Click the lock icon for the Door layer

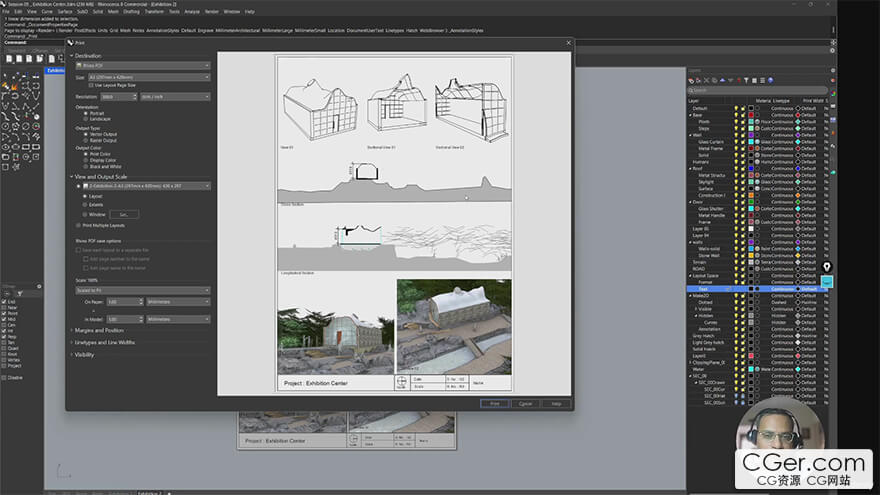743,201
